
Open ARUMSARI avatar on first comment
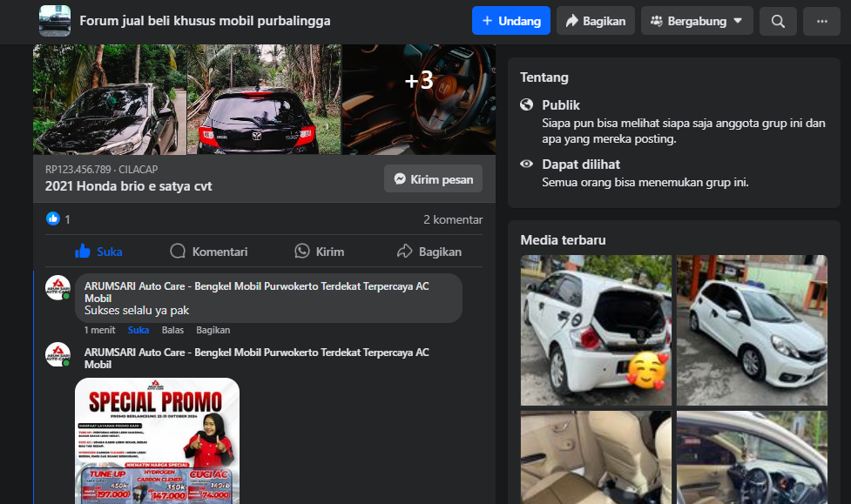point(57,287)
